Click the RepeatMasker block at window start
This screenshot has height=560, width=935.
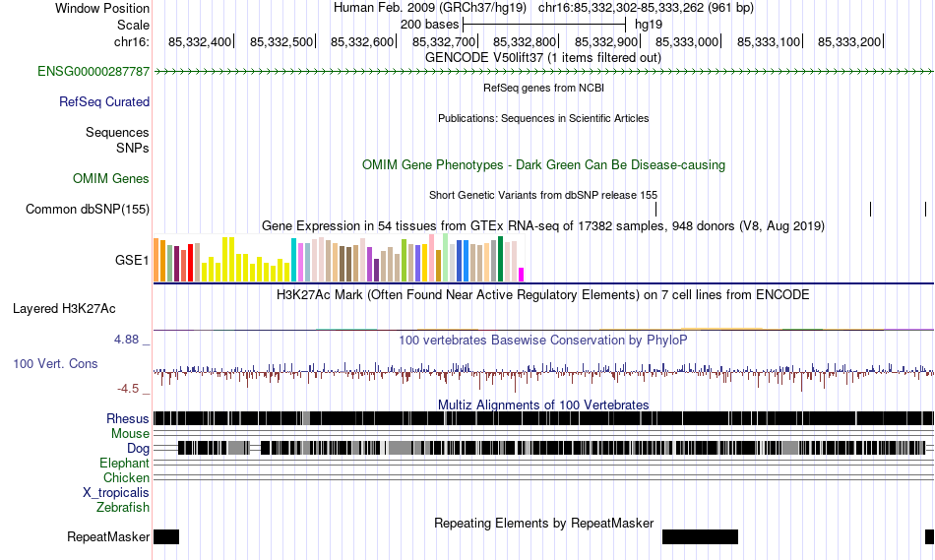tap(166, 536)
